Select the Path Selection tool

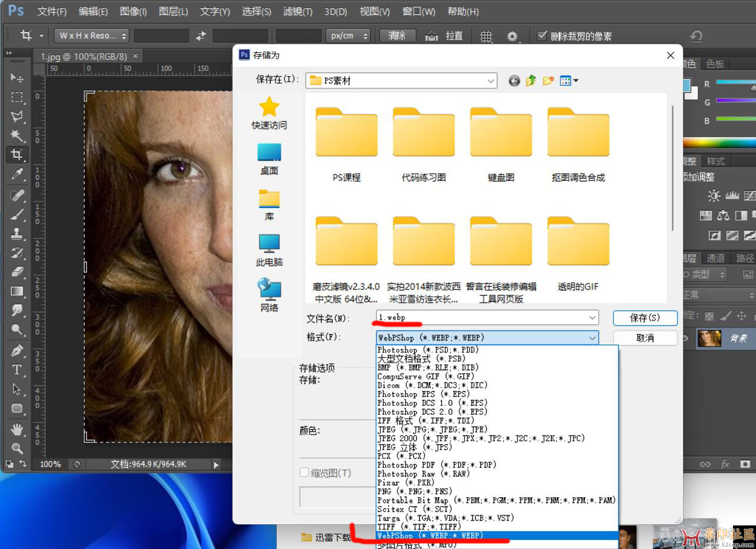(x=17, y=389)
